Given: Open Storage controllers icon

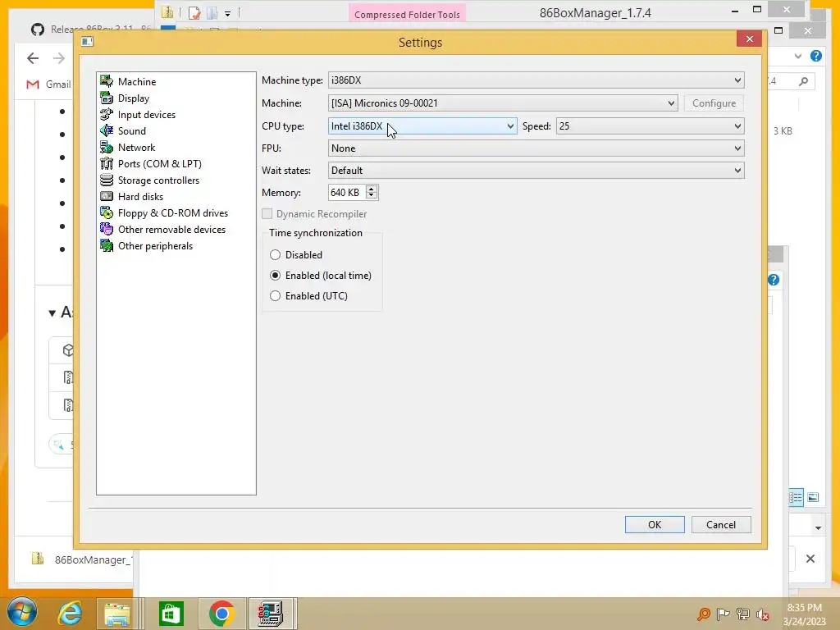Looking at the screenshot, I should pyautogui.click(x=107, y=180).
